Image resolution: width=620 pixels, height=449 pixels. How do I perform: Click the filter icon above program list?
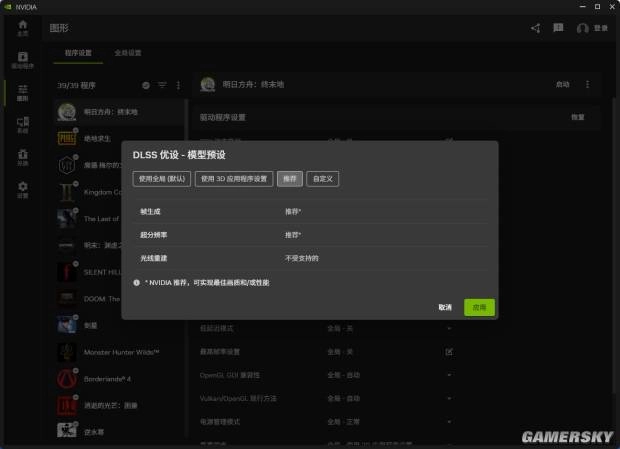162,86
